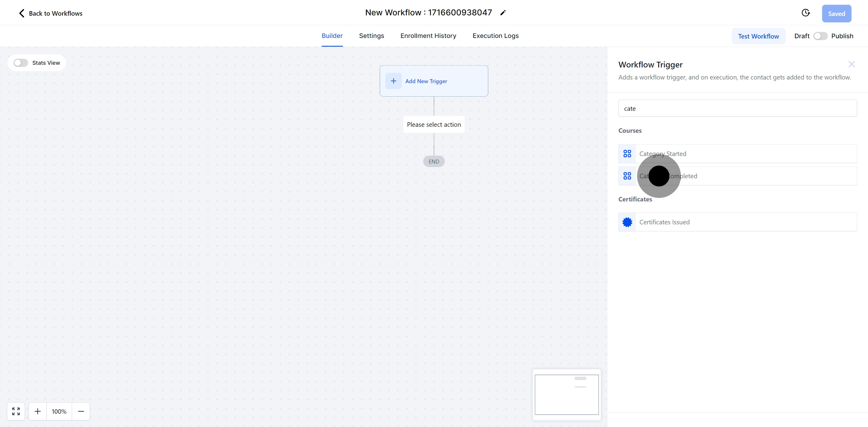Click the Category Started grid icon
Viewport: 868px width, 427px height.
coord(627,154)
